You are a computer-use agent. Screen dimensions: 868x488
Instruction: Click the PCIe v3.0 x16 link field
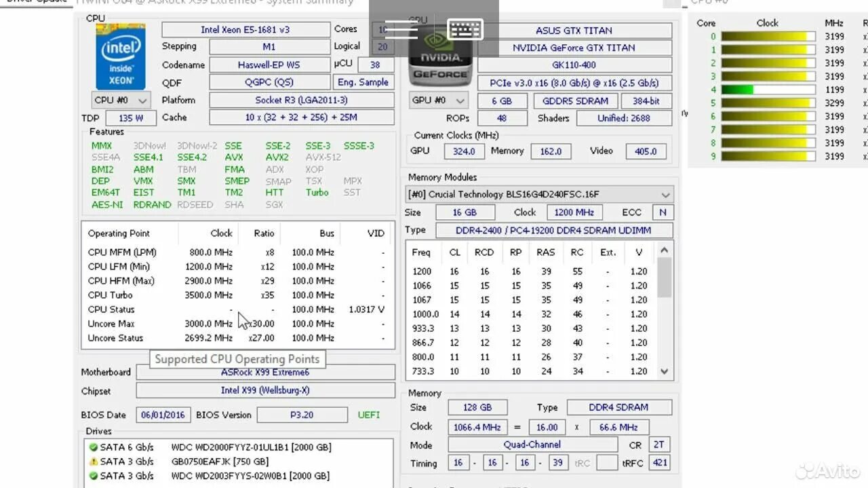pos(574,83)
